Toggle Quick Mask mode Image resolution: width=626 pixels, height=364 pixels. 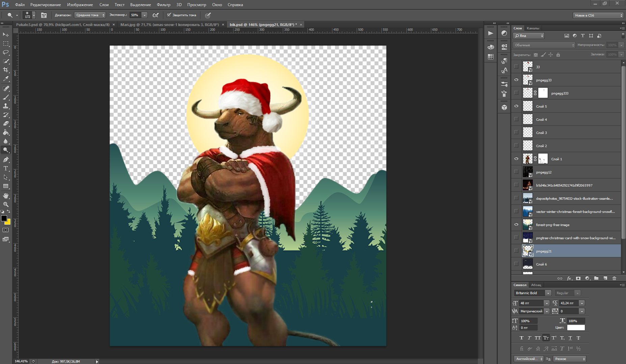6,230
